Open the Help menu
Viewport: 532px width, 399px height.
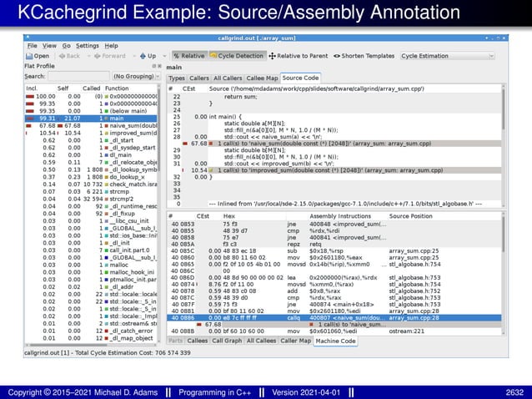[x=111, y=46]
